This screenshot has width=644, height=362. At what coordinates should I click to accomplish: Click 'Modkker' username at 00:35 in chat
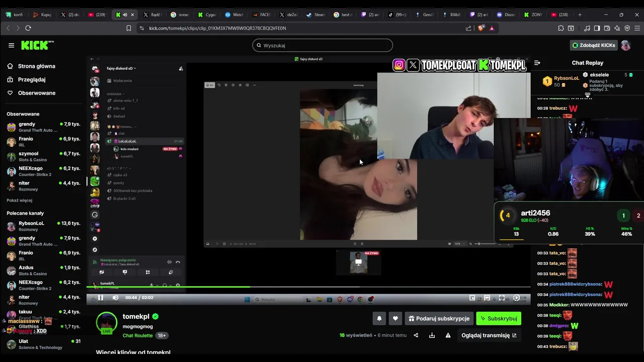point(559,305)
